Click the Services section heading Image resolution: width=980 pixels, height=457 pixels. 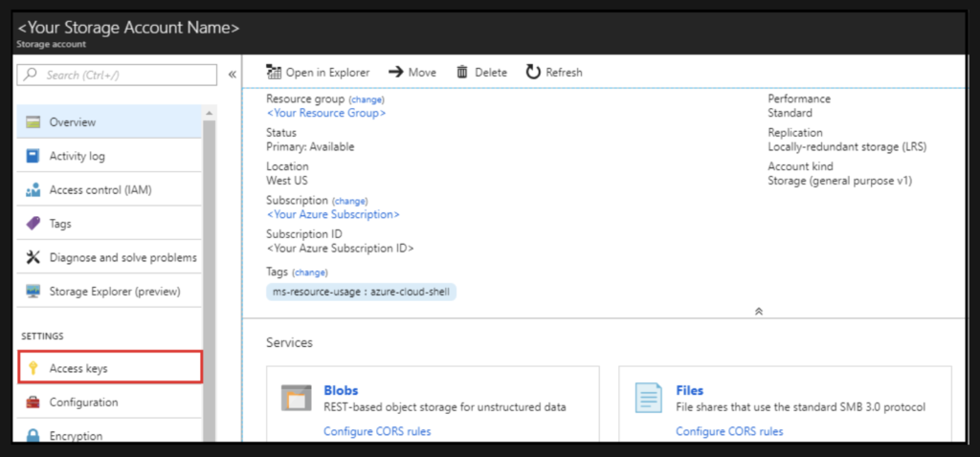click(x=289, y=342)
